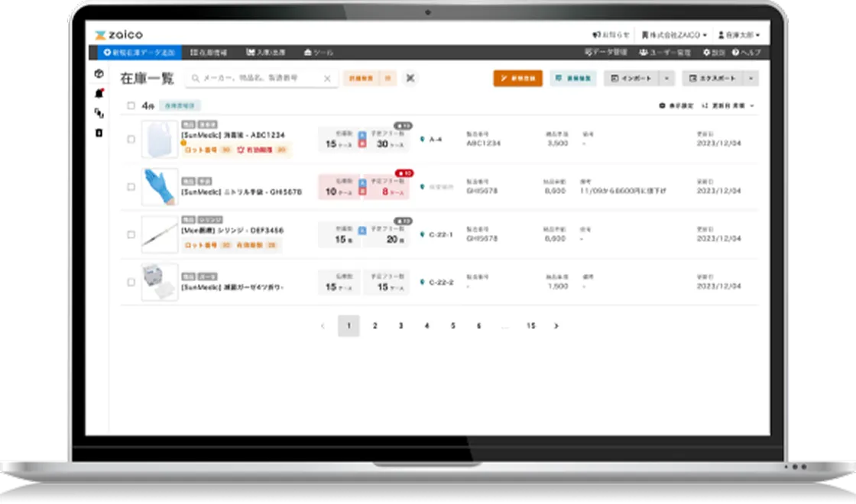
Task: Check the box for 消毒液 ABC1234 row
Action: [131, 140]
